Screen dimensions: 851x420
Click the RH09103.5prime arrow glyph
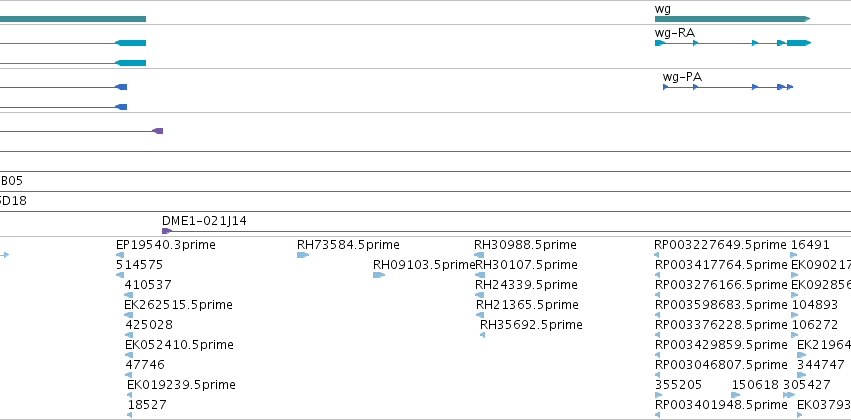coord(379,275)
